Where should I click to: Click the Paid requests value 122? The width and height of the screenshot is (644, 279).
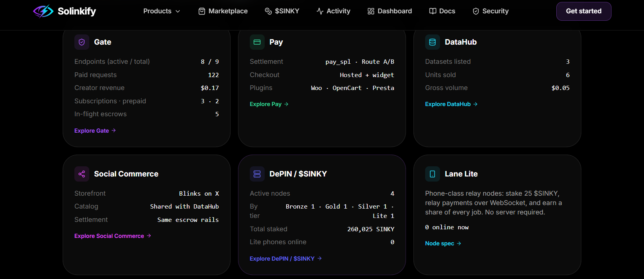[213, 75]
